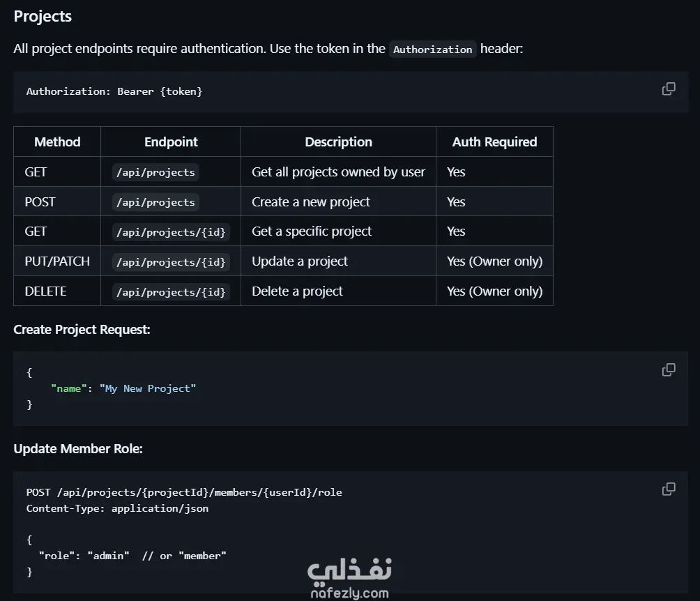The width and height of the screenshot is (700, 601).
Task: Copy the Authorization Bearer token code block
Action: pyautogui.click(x=668, y=89)
